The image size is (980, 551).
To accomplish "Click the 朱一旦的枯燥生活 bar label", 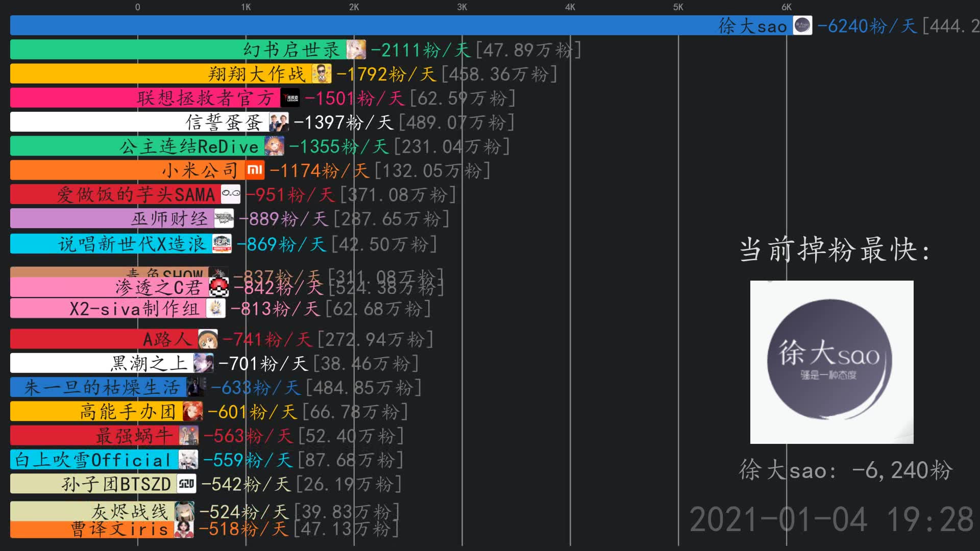I will tap(102, 388).
